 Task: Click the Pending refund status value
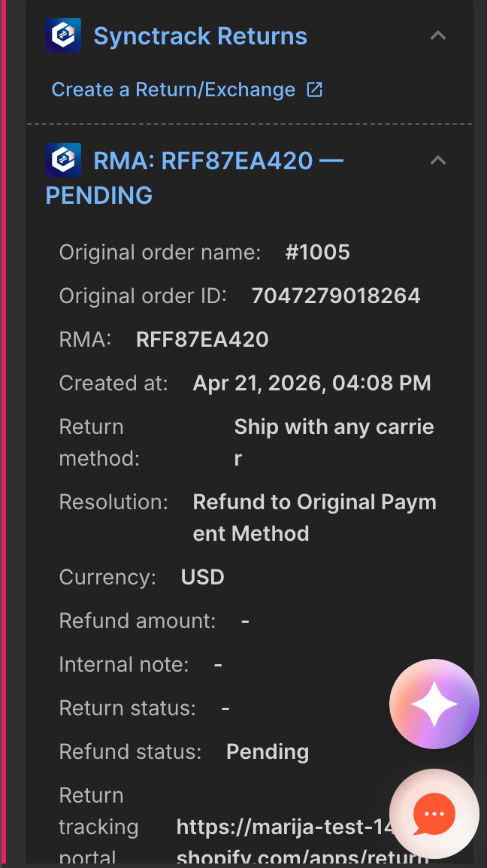(x=268, y=751)
